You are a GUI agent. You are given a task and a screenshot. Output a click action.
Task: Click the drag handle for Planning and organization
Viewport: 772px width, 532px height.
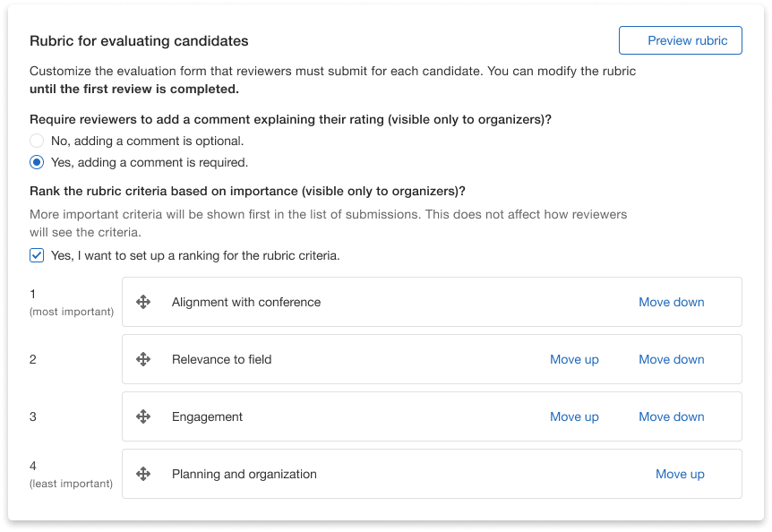143,474
